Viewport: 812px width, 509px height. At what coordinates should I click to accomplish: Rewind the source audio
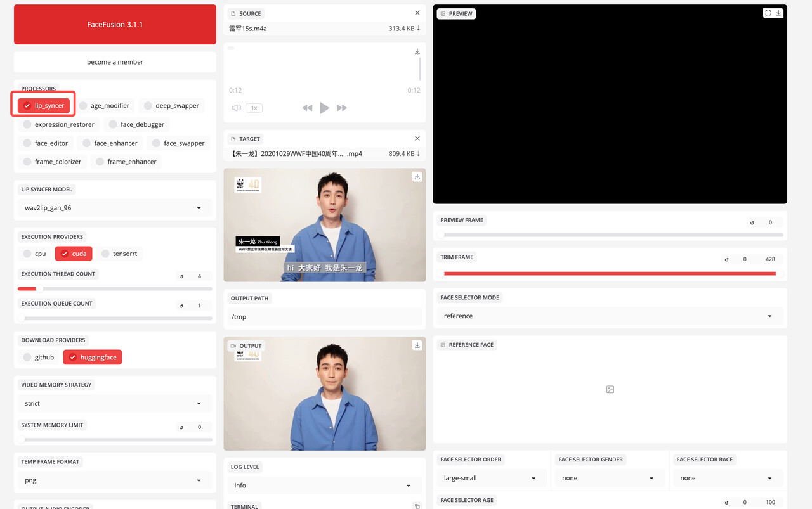tap(307, 108)
